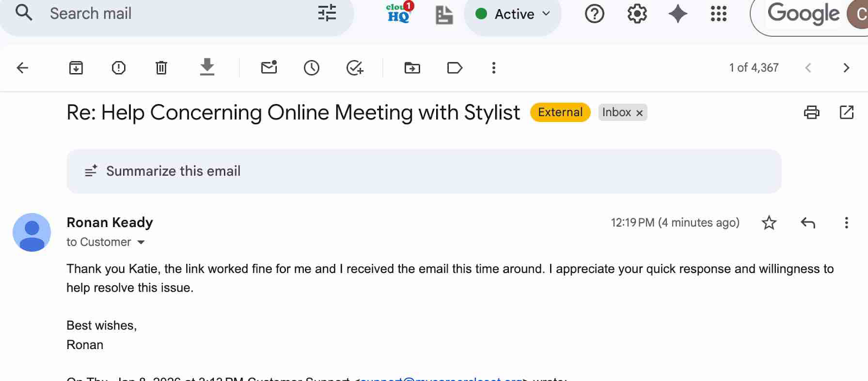This screenshot has height=381, width=868.
Task: Click Summarize this email
Action: click(173, 171)
